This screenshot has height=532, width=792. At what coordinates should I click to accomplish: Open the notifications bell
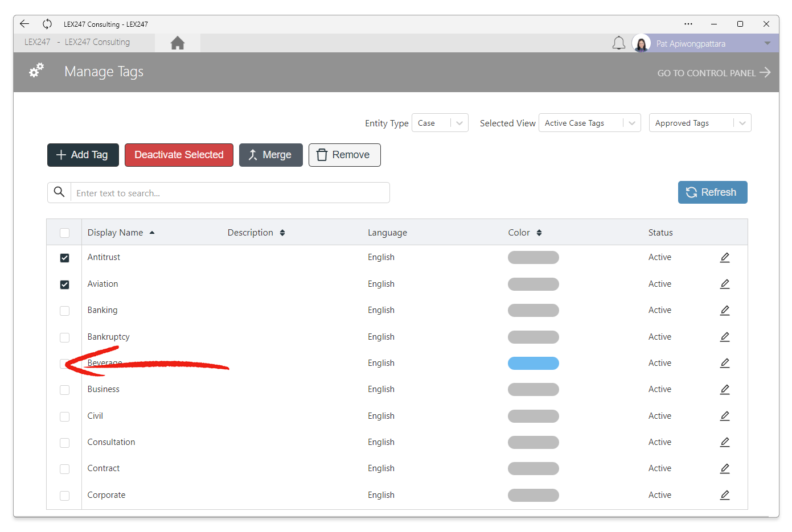[619, 43]
